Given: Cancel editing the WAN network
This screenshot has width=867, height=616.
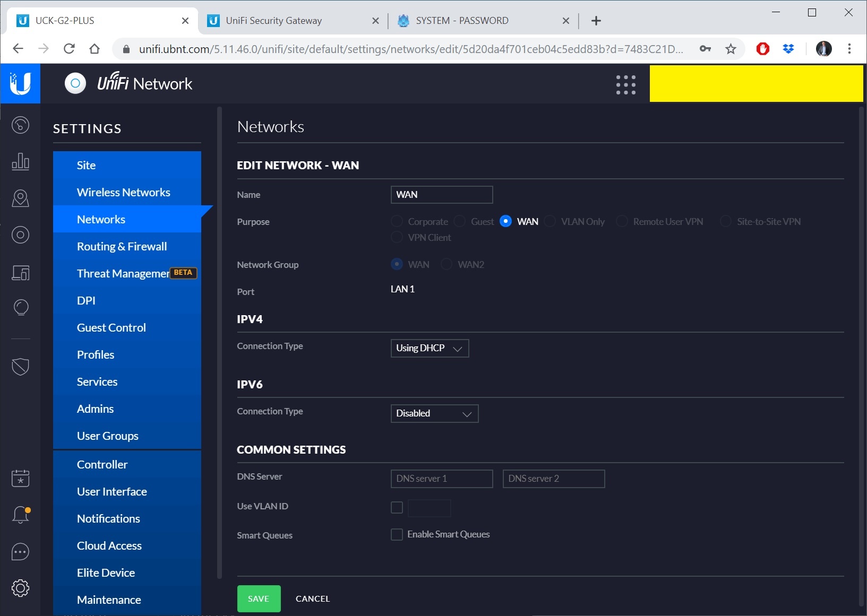Looking at the screenshot, I should pyautogui.click(x=313, y=598).
